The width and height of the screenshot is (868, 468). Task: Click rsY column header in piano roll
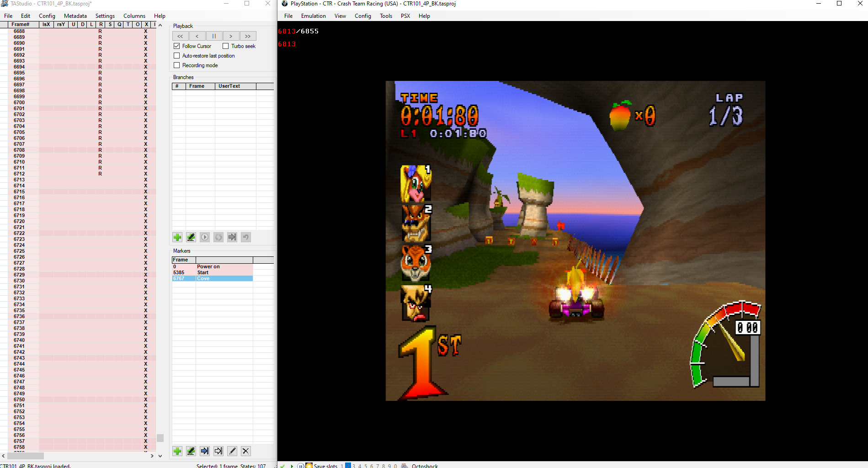point(61,24)
